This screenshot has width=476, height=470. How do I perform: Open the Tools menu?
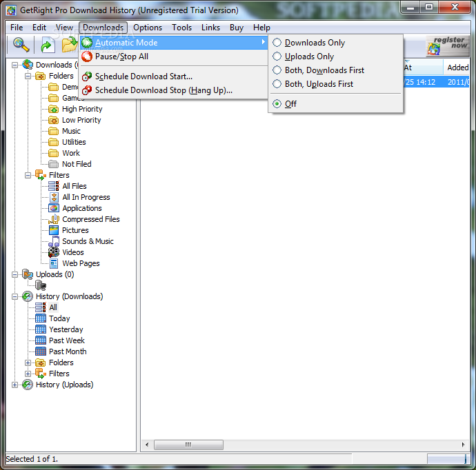pos(182,28)
